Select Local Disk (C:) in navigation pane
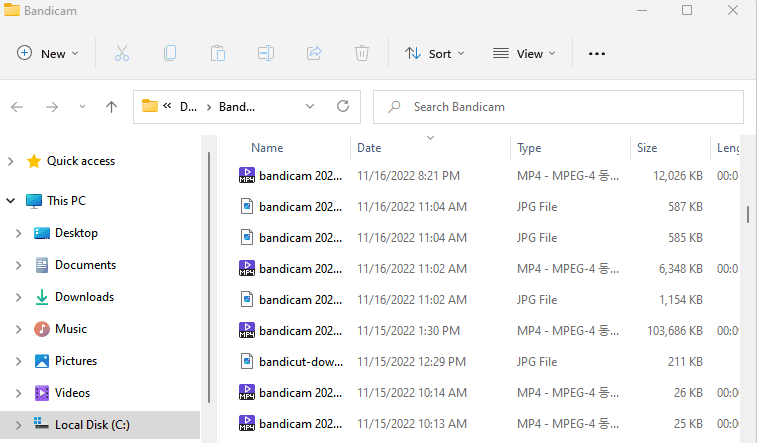 (100, 425)
